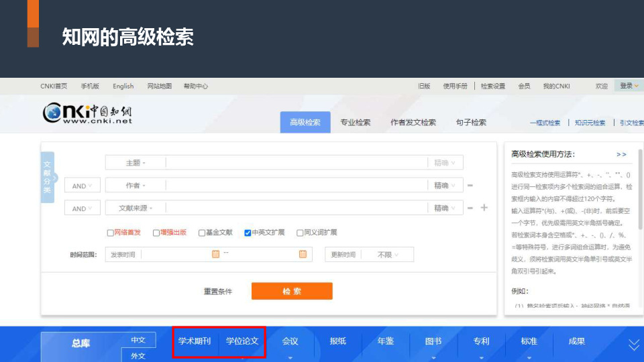Screen dimensions: 644x362
Task: Add a search row with plus icon
Action: [x=484, y=208]
